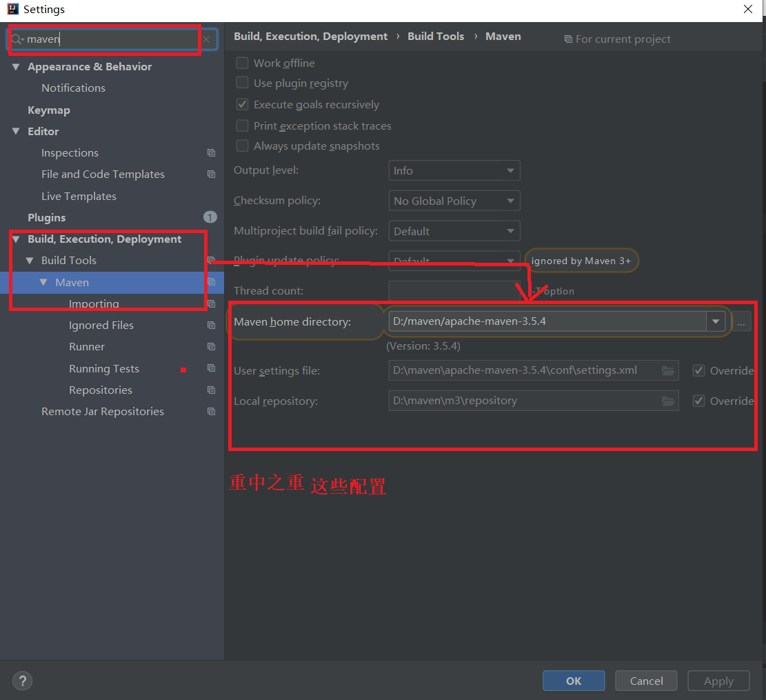Open the Maven home directory dropdown

point(716,321)
